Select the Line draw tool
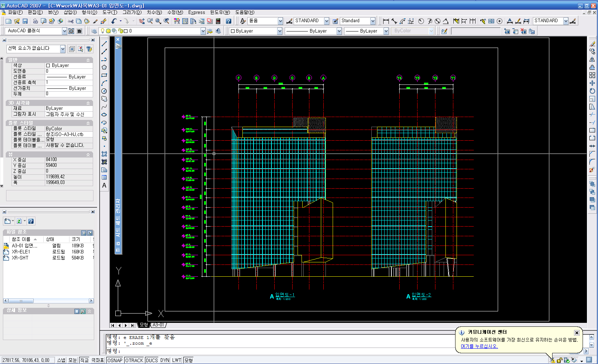Screen dimensions: 598x364 [x=104, y=44]
